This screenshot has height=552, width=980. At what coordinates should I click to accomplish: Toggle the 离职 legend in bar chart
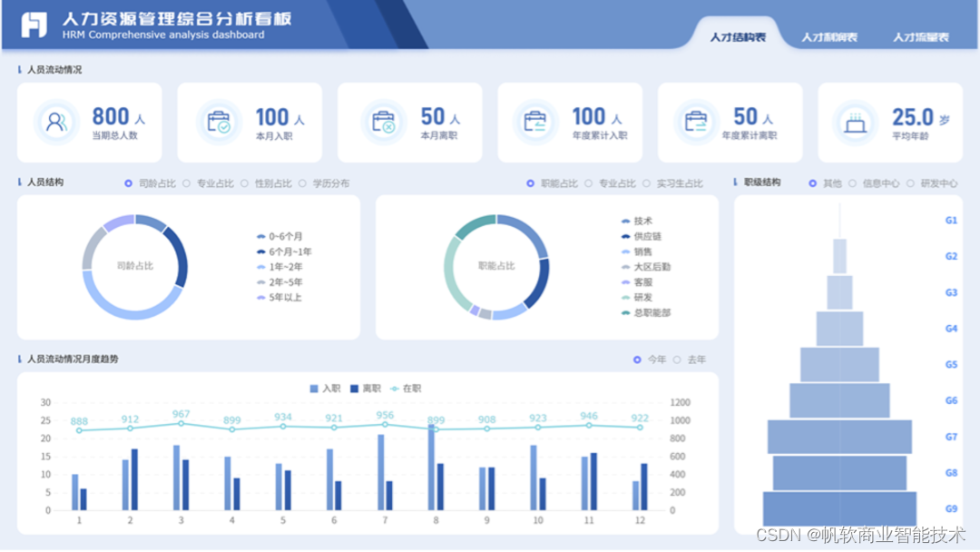click(366, 388)
